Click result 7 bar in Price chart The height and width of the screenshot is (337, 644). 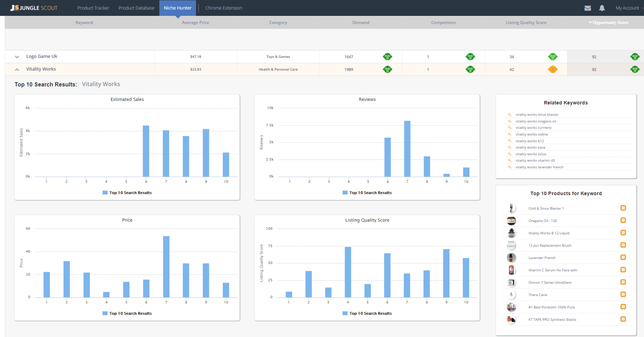(x=166, y=266)
